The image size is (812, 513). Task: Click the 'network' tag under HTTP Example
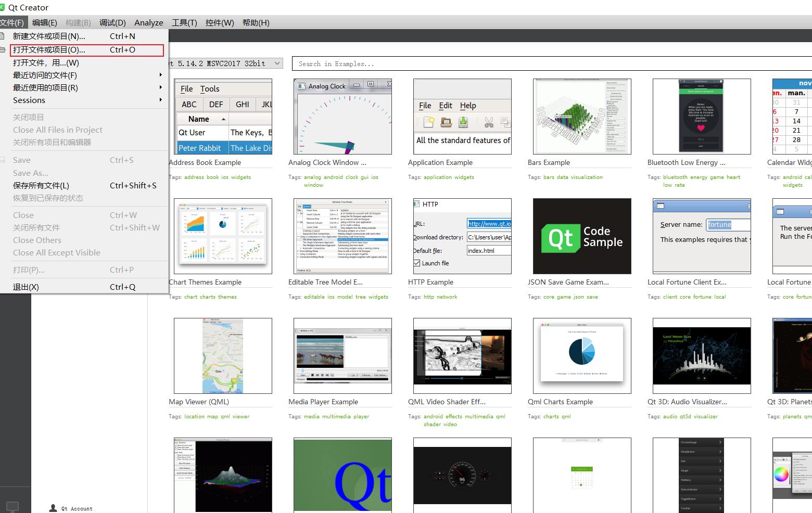tap(447, 297)
